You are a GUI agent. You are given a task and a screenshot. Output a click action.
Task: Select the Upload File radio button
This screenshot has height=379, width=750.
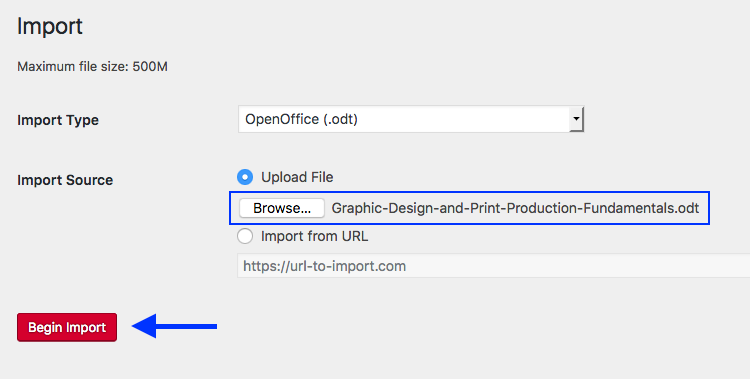coord(245,177)
